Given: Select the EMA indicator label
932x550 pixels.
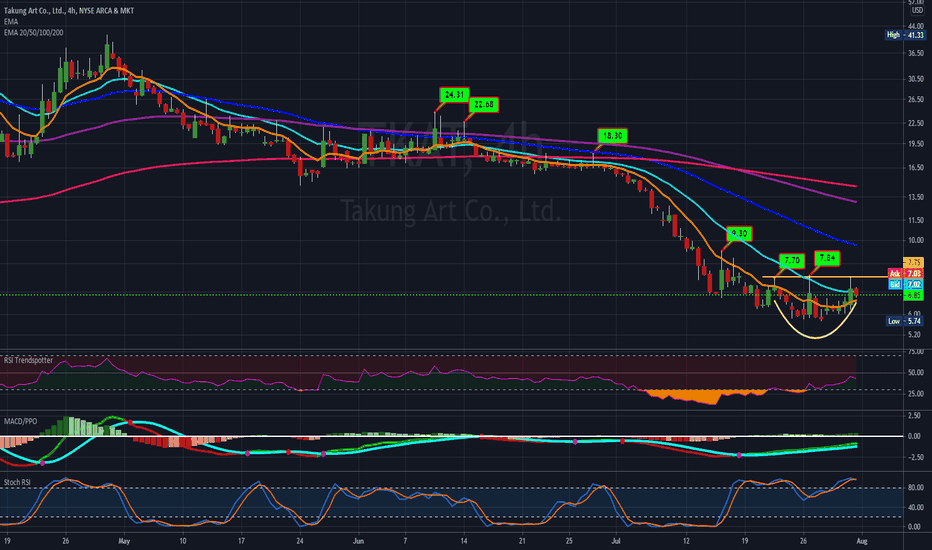Looking at the screenshot, I should (11, 21).
